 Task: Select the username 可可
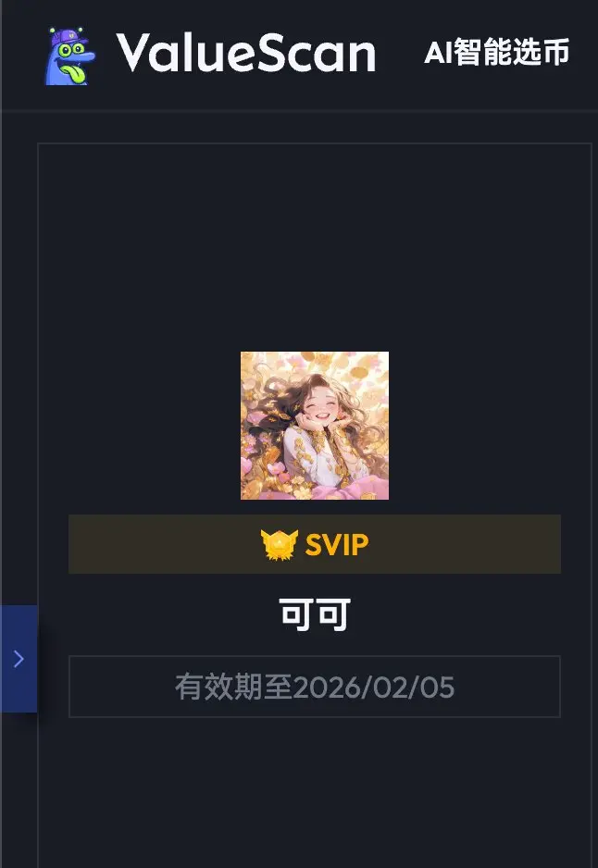[315, 614]
